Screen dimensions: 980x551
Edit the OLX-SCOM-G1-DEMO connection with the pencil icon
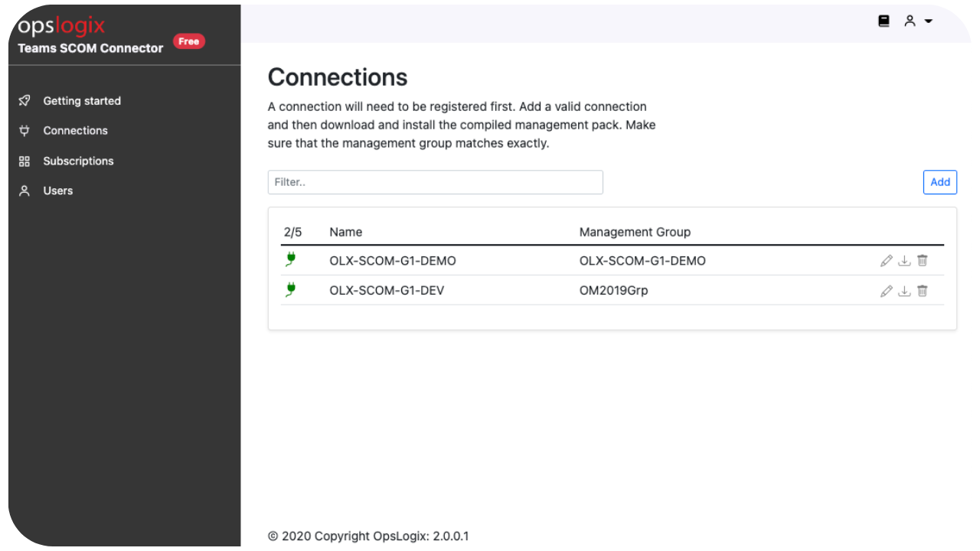[886, 261]
